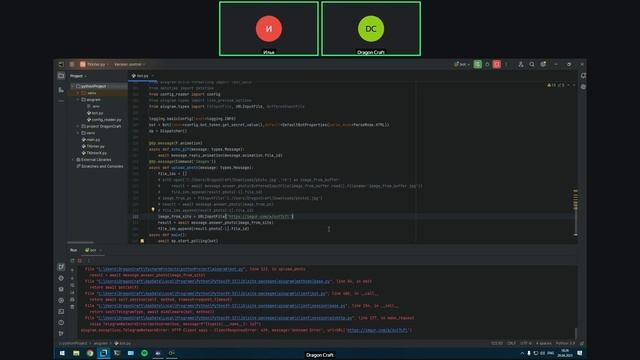Image resolution: width=640 pixels, height=360 pixels.
Task: Expand the project DragonCraft folder arrow
Action: pyautogui.click(x=78, y=127)
